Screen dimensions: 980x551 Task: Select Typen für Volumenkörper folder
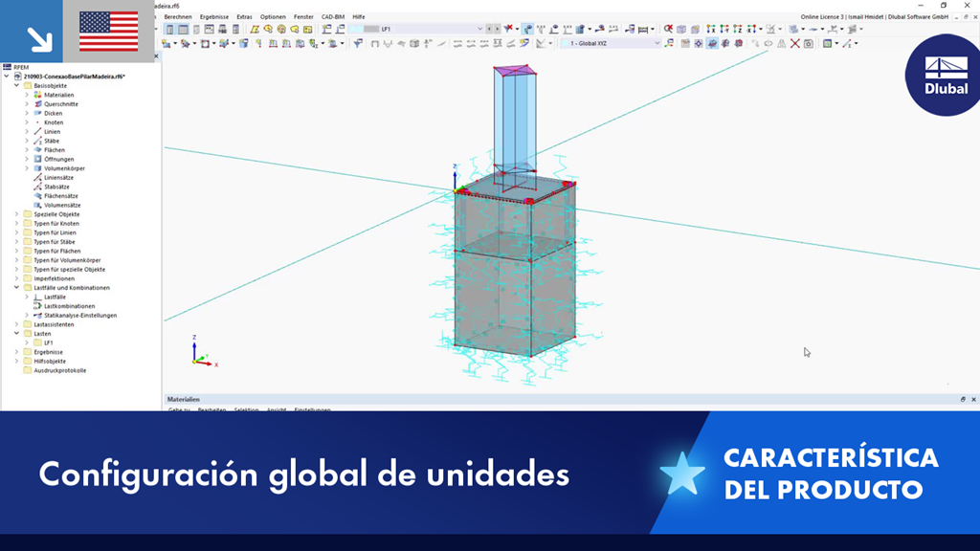67,260
